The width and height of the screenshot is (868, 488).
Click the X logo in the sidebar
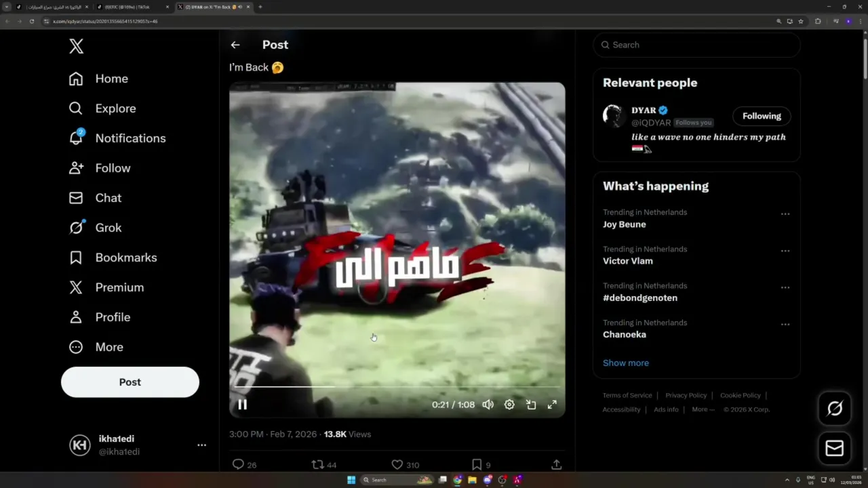click(x=76, y=46)
